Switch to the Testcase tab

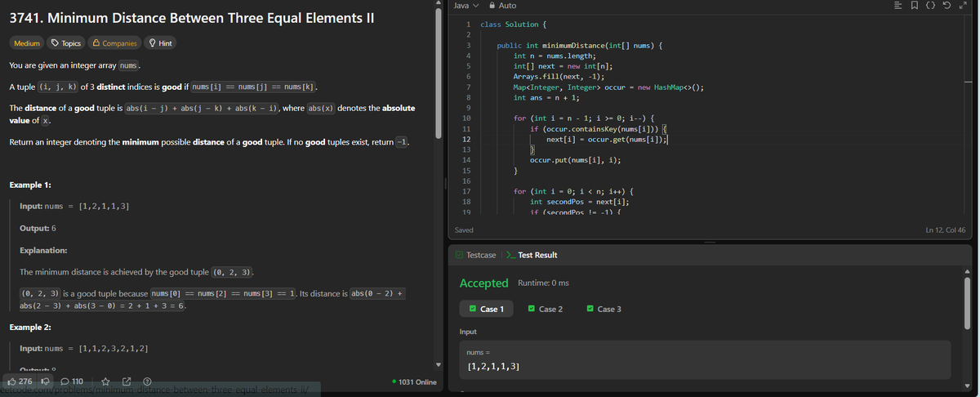point(475,255)
